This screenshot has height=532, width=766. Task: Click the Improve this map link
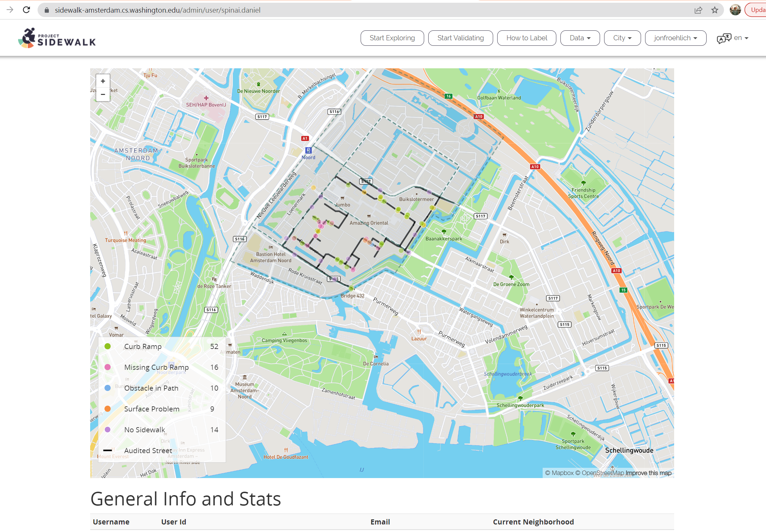point(648,473)
